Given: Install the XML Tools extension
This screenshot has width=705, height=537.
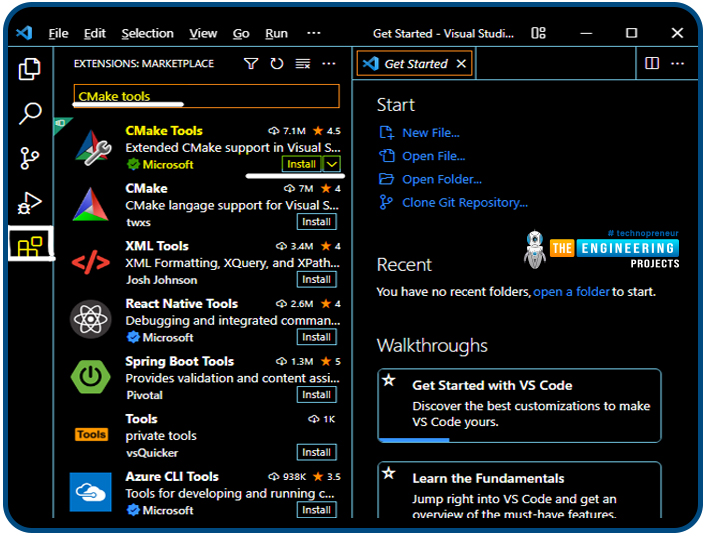Looking at the screenshot, I should [x=317, y=279].
